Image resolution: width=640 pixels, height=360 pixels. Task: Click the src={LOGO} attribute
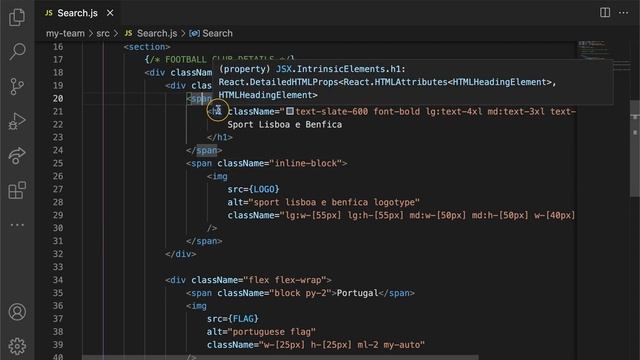click(x=253, y=189)
